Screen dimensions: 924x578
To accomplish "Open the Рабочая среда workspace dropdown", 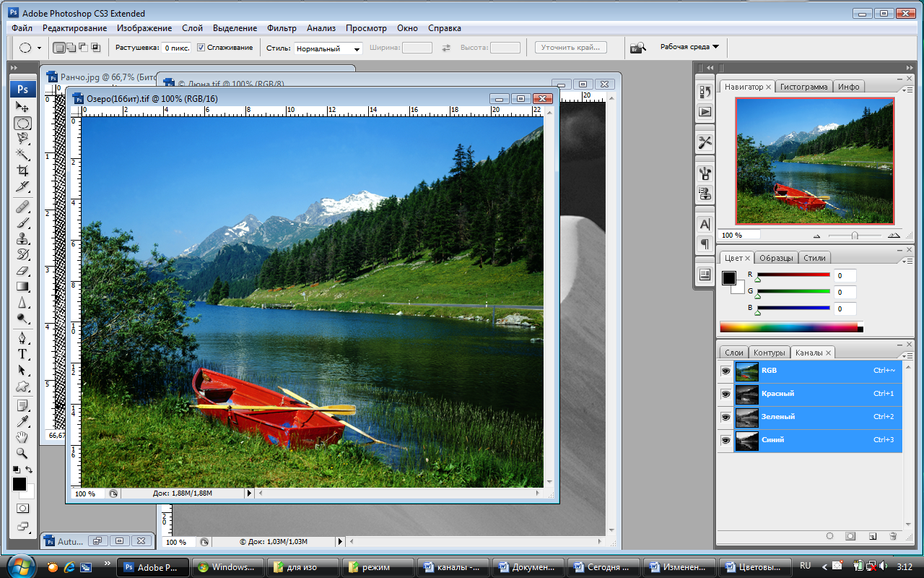I will click(689, 47).
